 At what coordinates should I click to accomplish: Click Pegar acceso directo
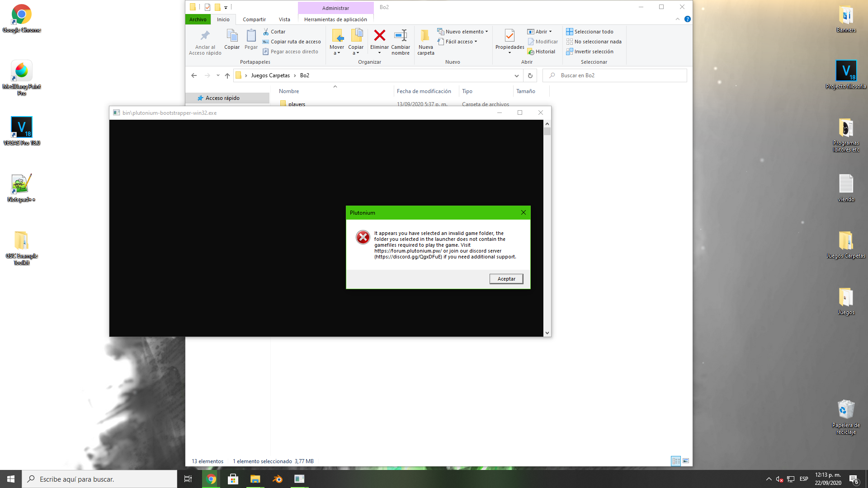click(290, 52)
